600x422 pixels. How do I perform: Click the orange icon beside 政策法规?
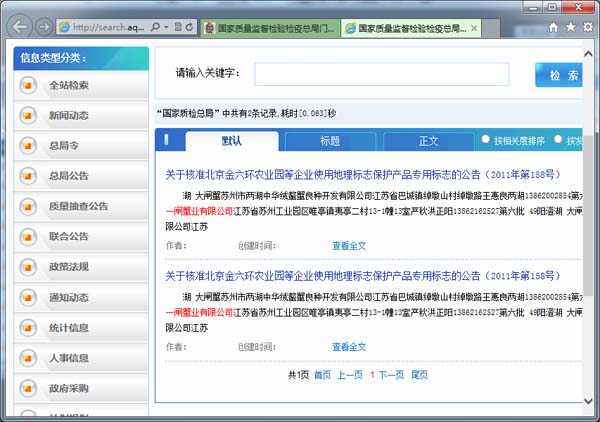click(28, 267)
